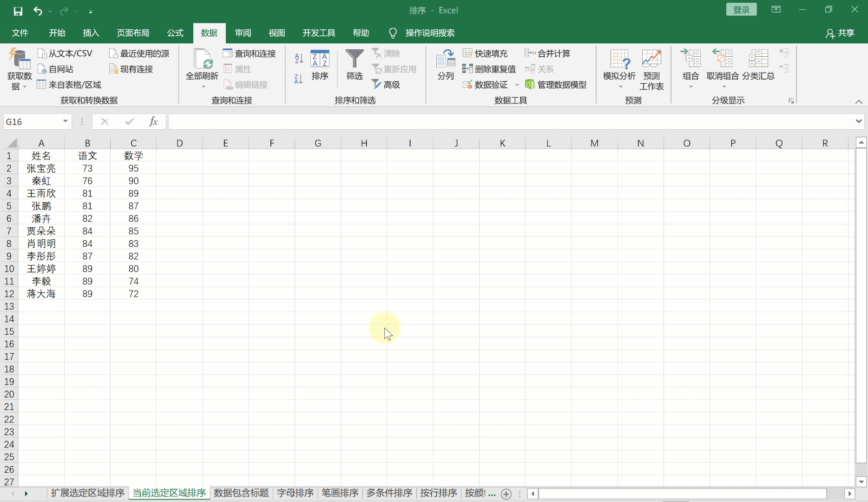Screen dimensions: 868x502
Task: Click Remove Duplicates (删除重复值)
Action: point(489,69)
